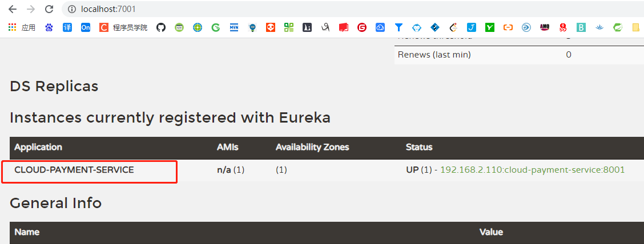Select the CLOUD-PAYMENT-SERVICE application cell

click(74, 170)
